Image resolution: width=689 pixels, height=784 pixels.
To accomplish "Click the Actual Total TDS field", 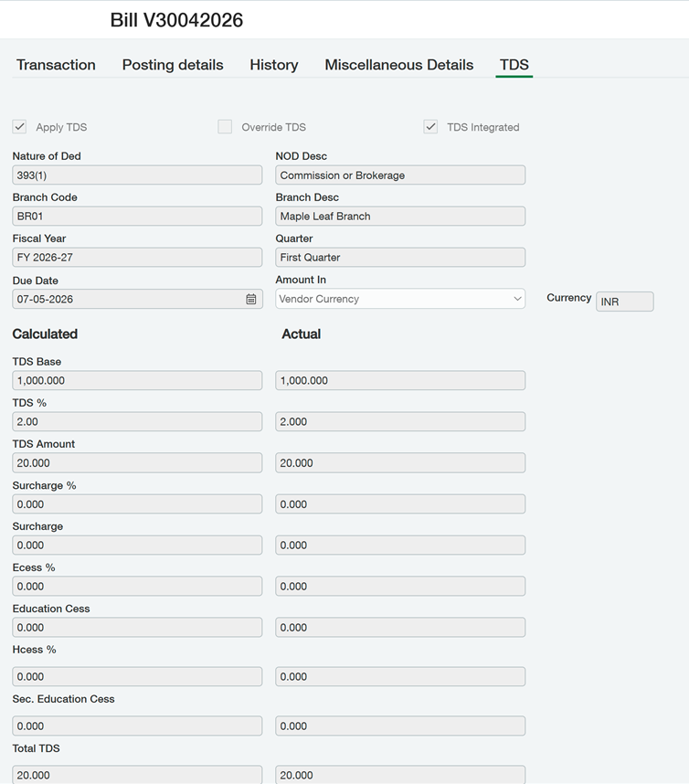I will click(x=400, y=775).
